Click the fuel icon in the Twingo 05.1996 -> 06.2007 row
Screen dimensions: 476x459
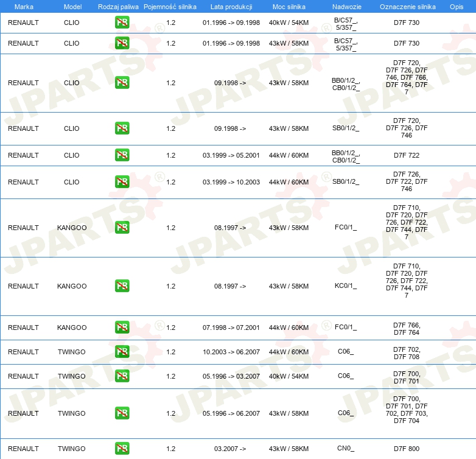pyautogui.click(x=122, y=413)
